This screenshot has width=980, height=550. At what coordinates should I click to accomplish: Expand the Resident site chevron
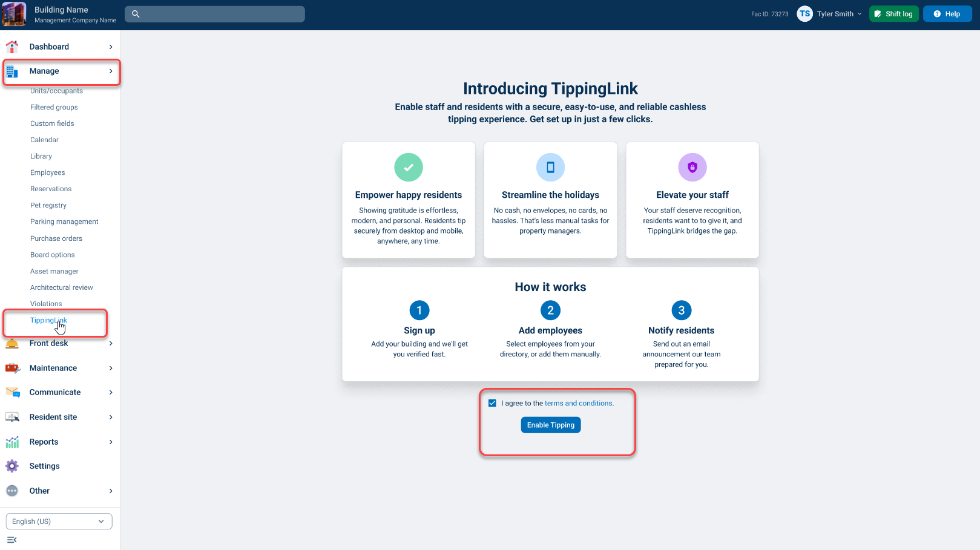(x=111, y=417)
